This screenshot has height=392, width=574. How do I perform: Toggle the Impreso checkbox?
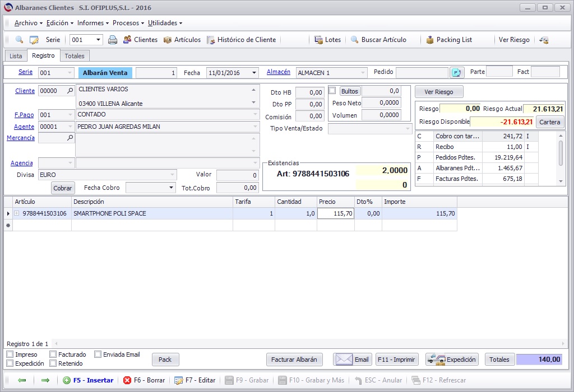10,354
